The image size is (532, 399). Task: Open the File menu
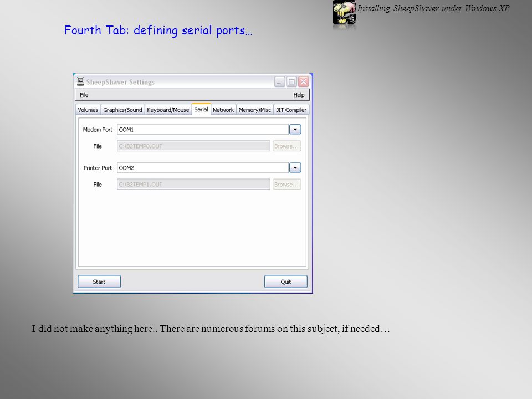[x=84, y=95]
